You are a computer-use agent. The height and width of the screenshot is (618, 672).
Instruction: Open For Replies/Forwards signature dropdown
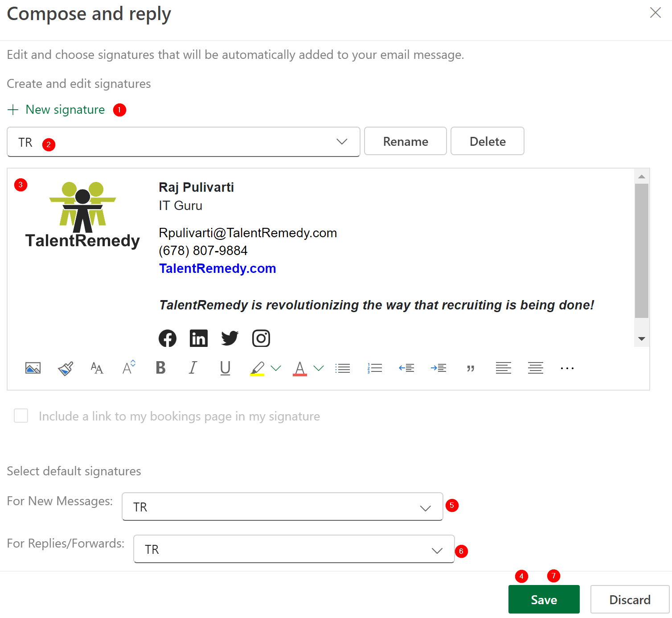294,549
